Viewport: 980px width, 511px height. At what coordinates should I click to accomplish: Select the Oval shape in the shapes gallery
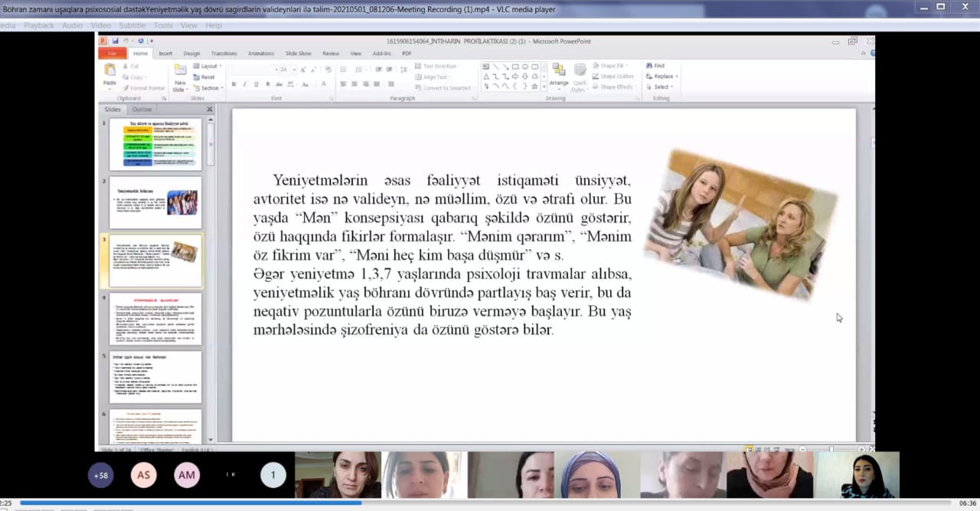coord(524,67)
